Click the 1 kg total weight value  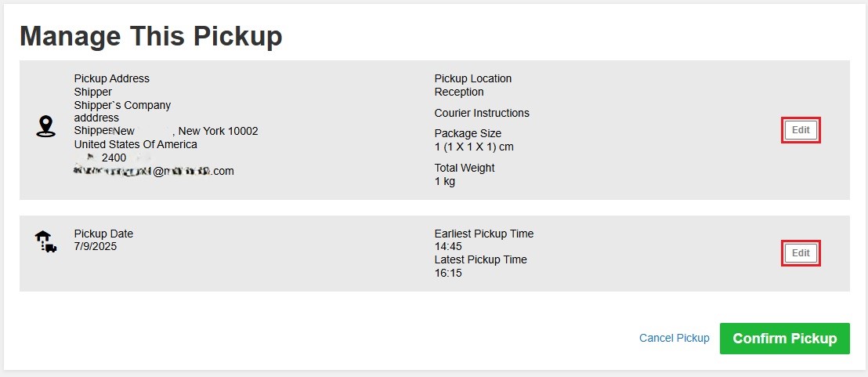pos(444,181)
